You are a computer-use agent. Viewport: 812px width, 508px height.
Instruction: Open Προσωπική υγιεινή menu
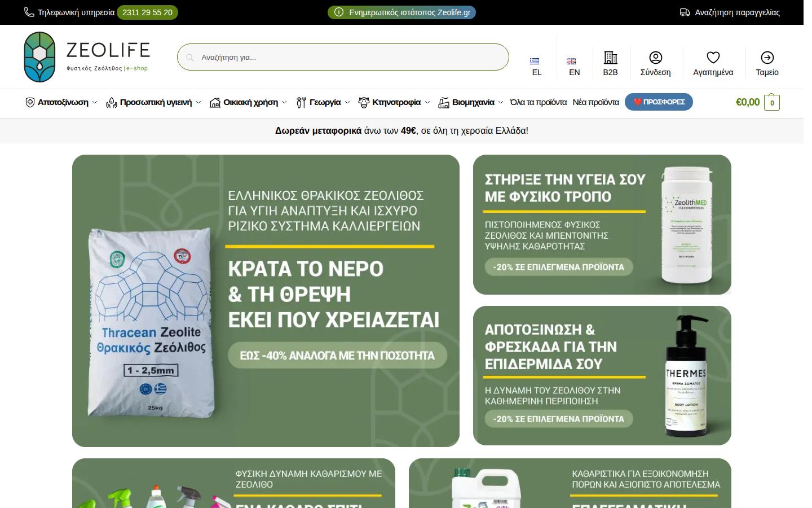[x=156, y=102]
